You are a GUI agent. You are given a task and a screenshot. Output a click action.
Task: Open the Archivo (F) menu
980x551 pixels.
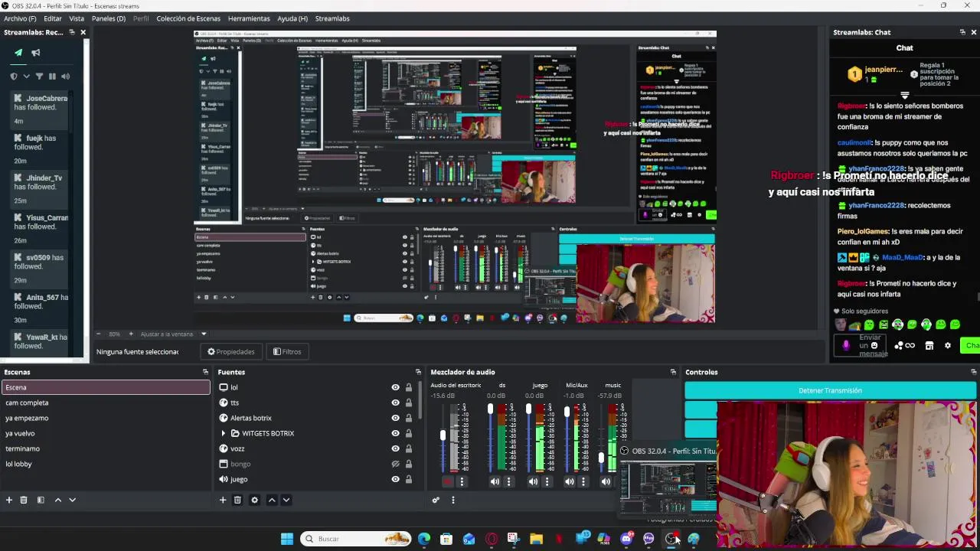20,18
